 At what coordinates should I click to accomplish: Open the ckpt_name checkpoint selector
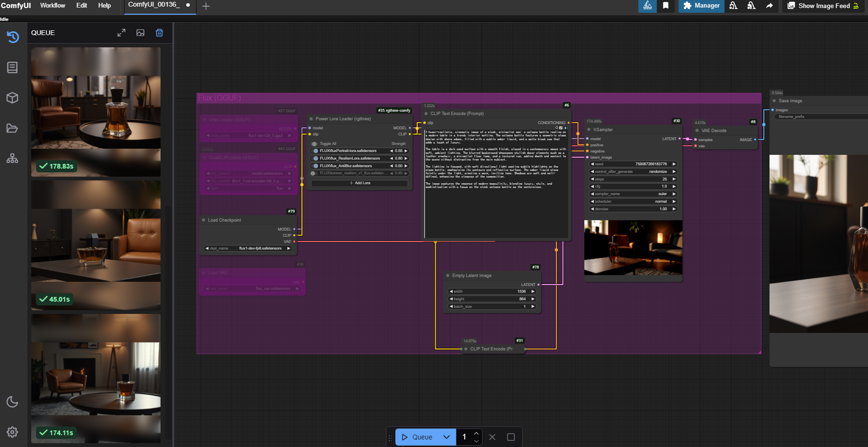[x=248, y=248]
